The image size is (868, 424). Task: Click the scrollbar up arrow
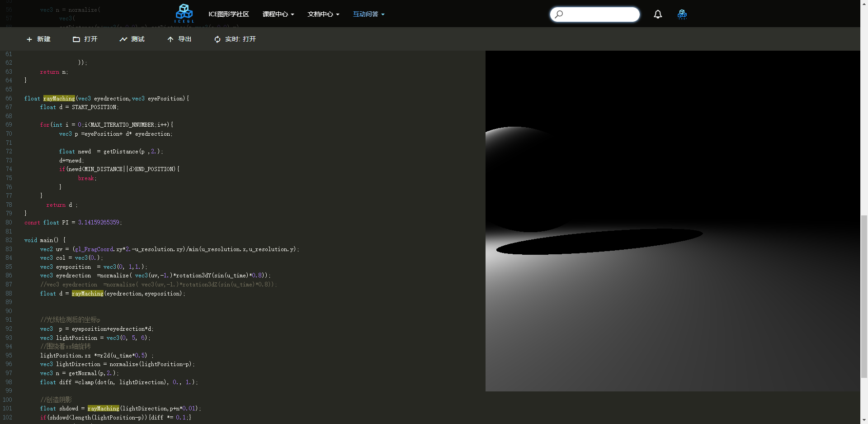click(x=864, y=3)
